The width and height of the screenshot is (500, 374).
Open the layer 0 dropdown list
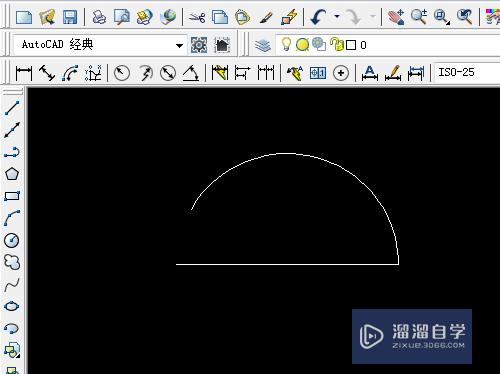point(388,45)
